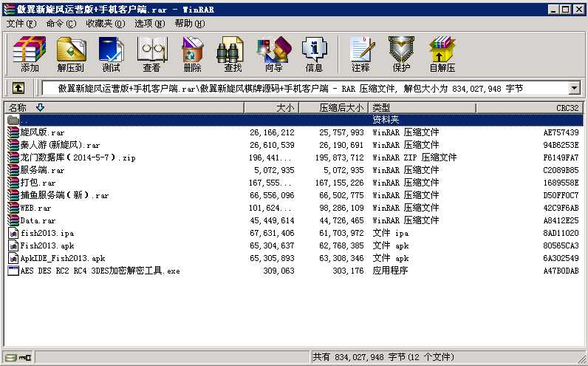Click the 保护 (Protect) toolbar icon
Image resolution: width=588 pixels, height=366 pixels.
[401, 54]
